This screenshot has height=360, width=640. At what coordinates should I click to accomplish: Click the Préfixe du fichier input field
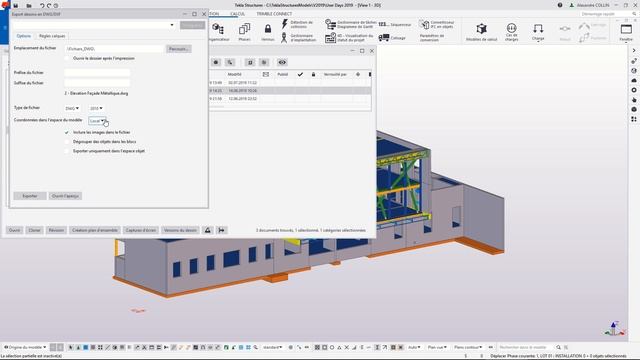[x=97, y=73]
